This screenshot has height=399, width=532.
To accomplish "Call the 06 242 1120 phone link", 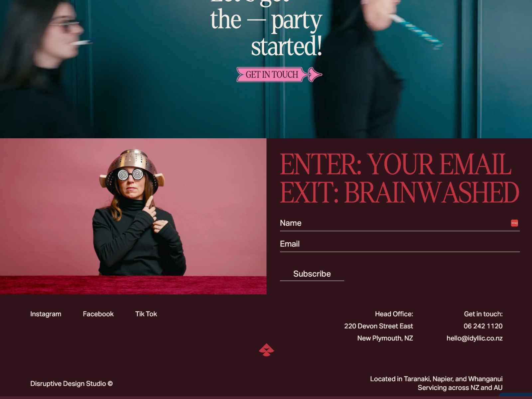I will pos(483,326).
